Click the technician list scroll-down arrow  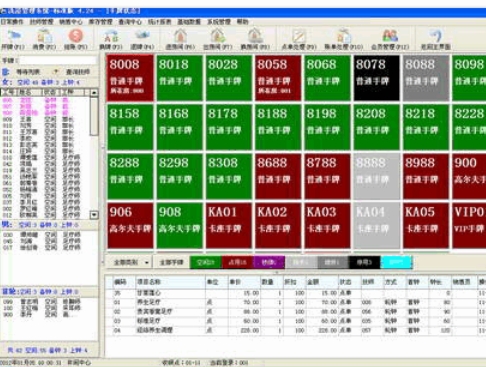pyautogui.click(x=94, y=215)
